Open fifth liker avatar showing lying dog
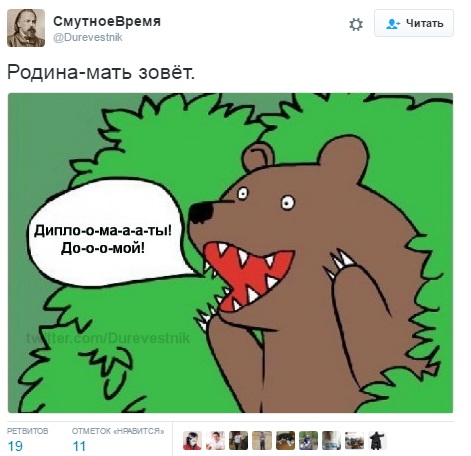This screenshot has width=471, height=456. tap(285, 440)
